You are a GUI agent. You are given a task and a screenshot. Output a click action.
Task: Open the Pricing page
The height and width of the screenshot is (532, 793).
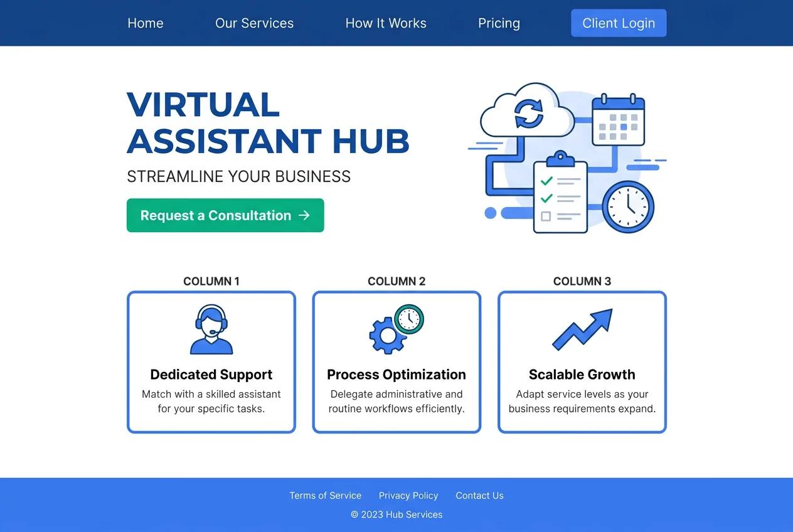(x=499, y=23)
